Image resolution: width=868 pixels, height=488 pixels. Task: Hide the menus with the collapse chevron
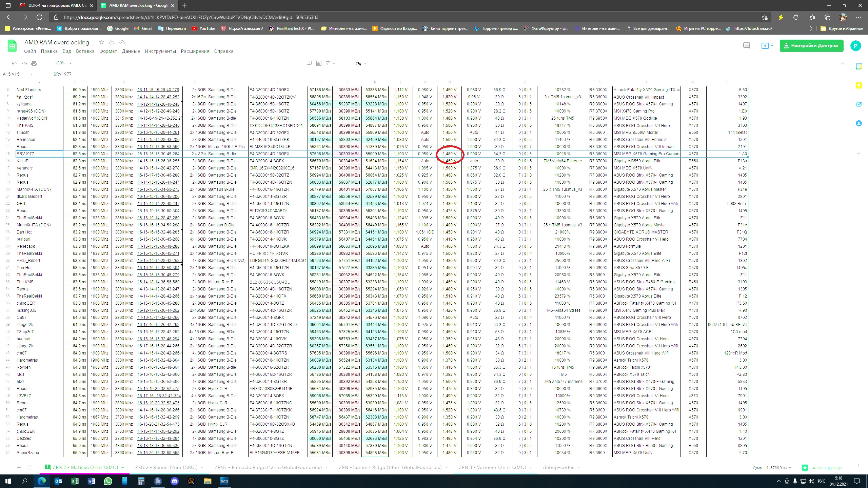pyautogui.click(x=843, y=63)
